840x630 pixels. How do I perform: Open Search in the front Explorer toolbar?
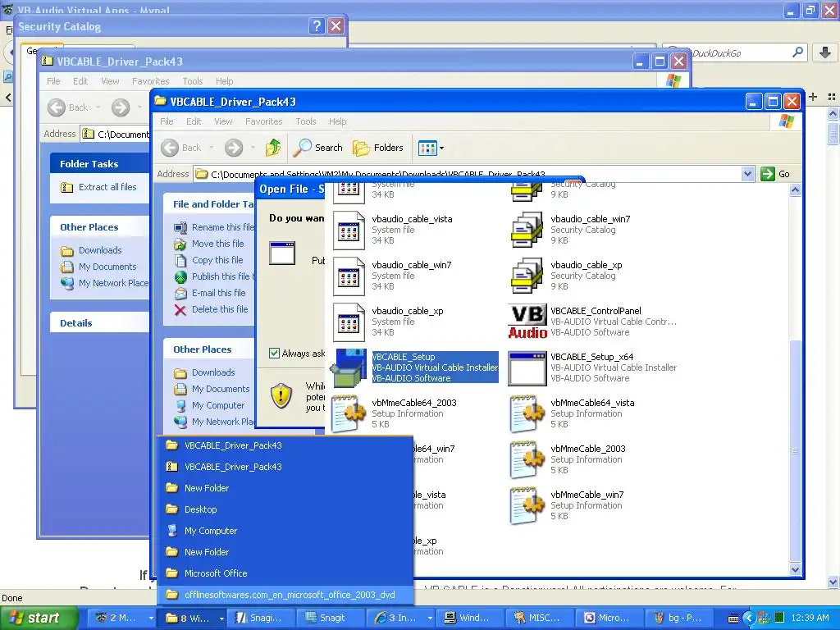(317, 148)
